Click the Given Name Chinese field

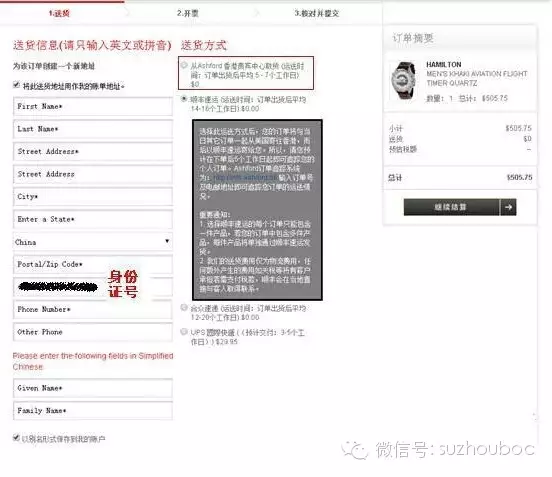coord(93,388)
